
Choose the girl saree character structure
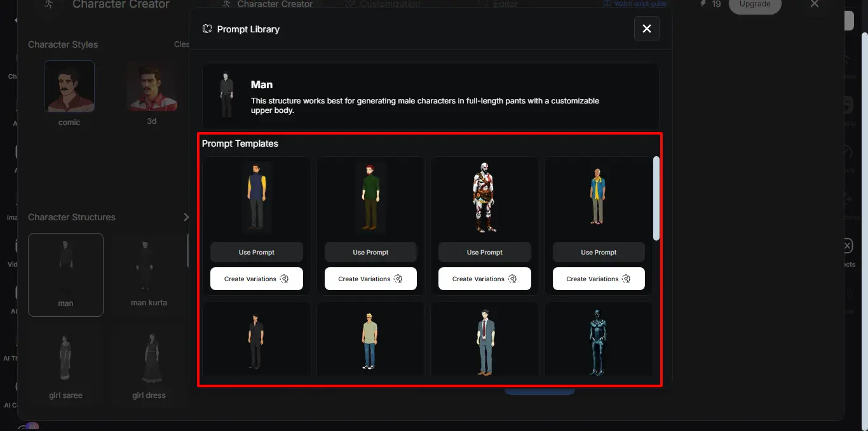[x=65, y=366]
